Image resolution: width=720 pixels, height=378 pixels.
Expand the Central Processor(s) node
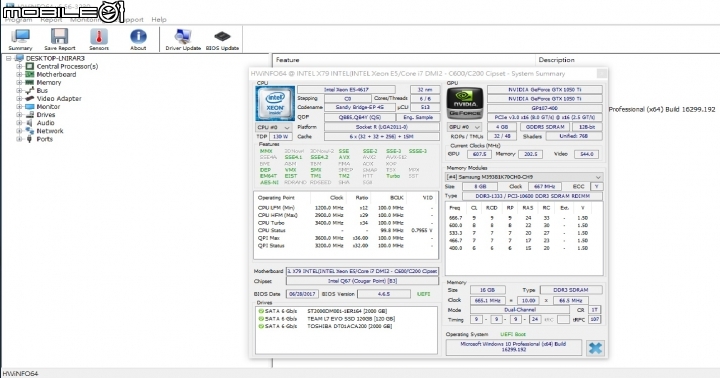19,67
